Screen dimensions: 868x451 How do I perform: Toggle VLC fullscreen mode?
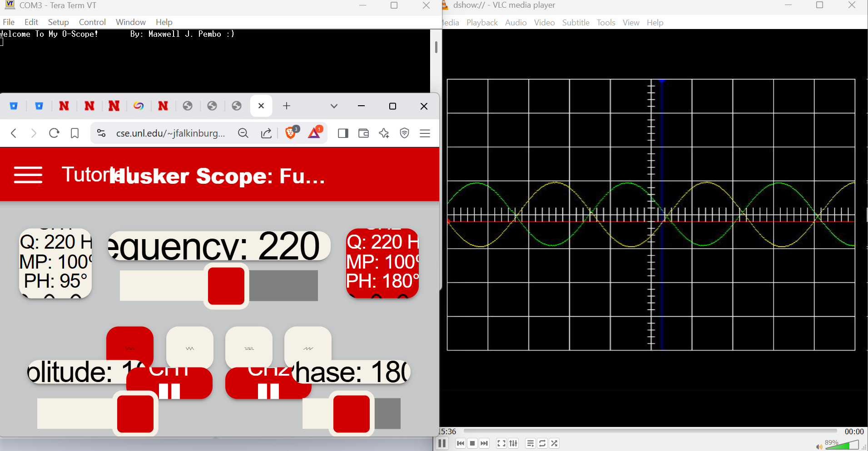coord(501,443)
